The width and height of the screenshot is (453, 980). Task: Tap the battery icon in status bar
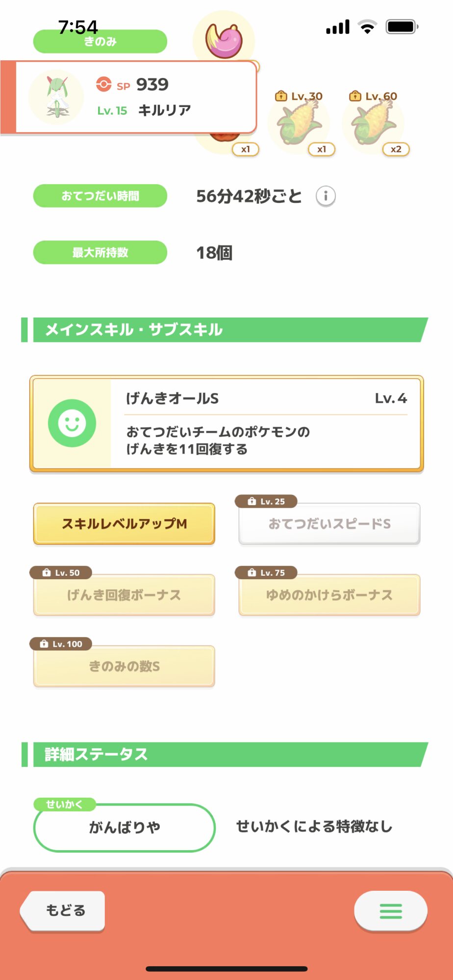(x=402, y=26)
